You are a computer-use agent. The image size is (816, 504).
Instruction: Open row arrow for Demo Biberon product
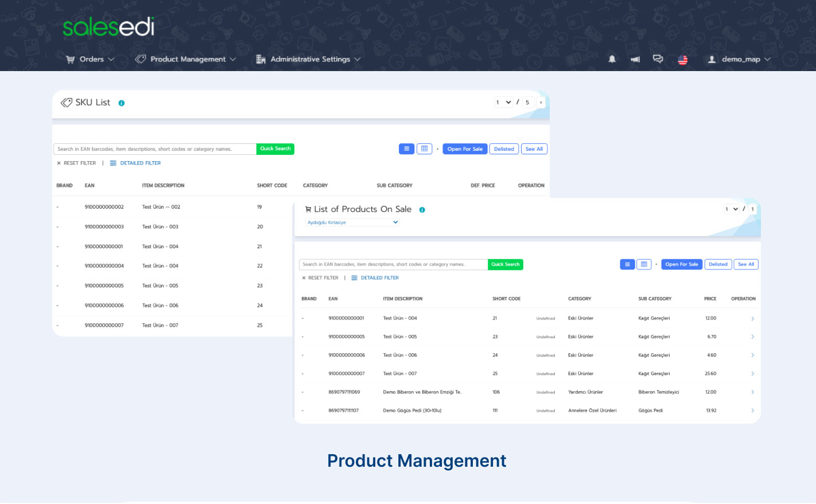752,392
